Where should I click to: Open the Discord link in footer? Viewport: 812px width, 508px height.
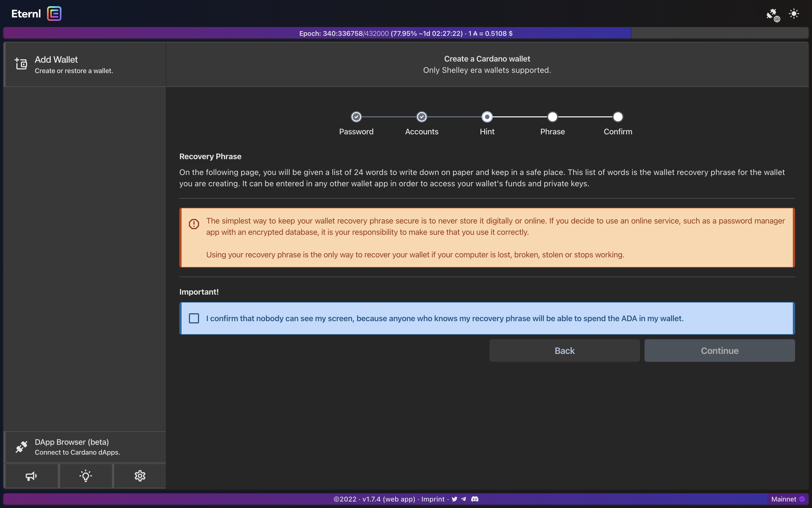click(475, 499)
